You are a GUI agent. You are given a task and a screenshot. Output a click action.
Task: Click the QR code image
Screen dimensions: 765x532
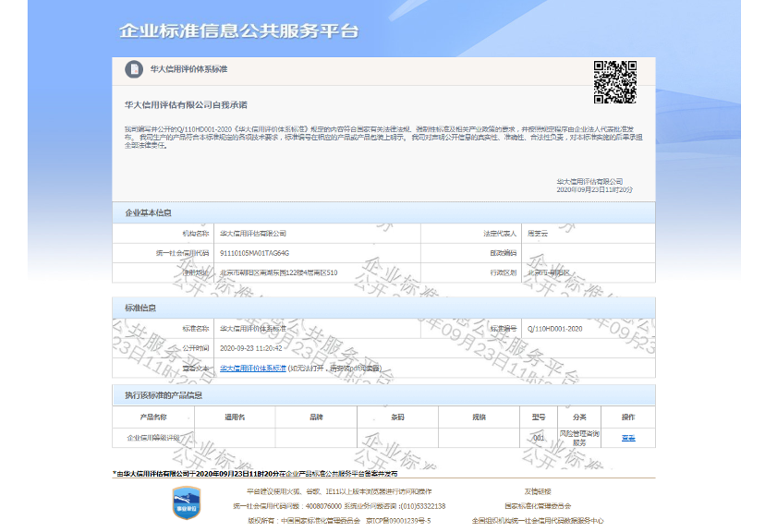[x=614, y=82]
